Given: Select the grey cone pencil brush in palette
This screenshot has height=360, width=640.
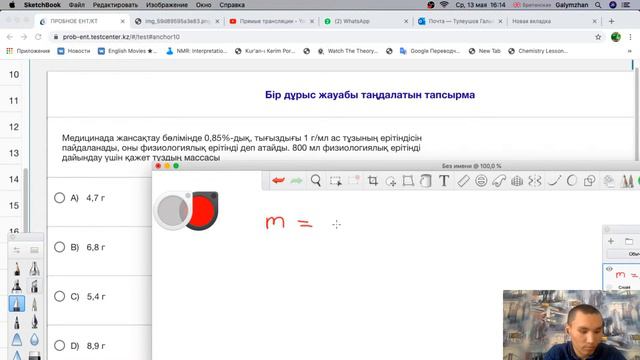Looking at the screenshot, I should (x=34, y=304).
